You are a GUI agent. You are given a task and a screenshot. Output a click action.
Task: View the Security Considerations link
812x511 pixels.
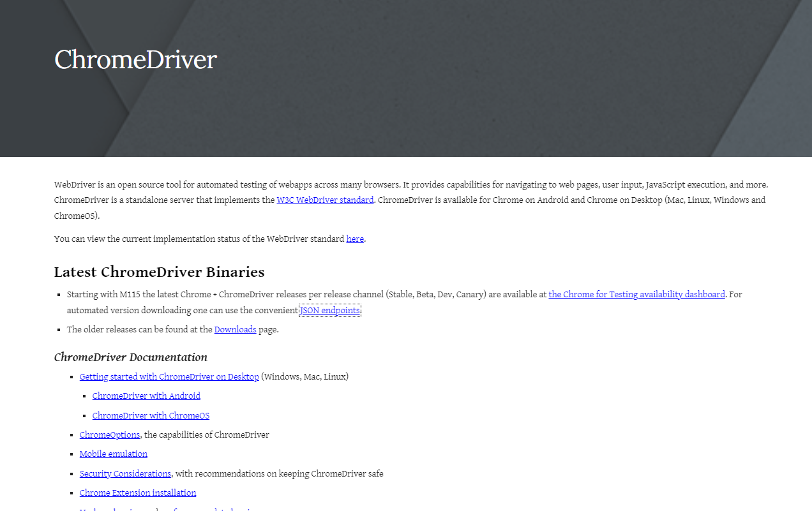pyautogui.click(x=125, y=474)
